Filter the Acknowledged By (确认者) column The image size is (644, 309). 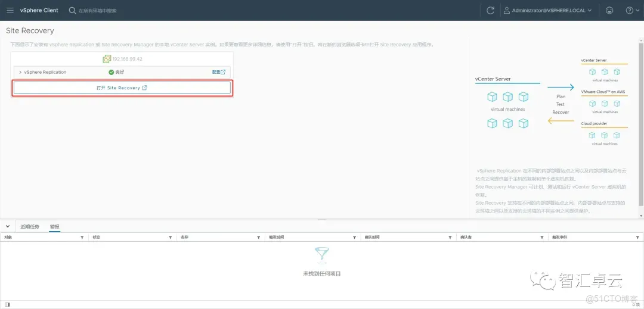point(542,238)
